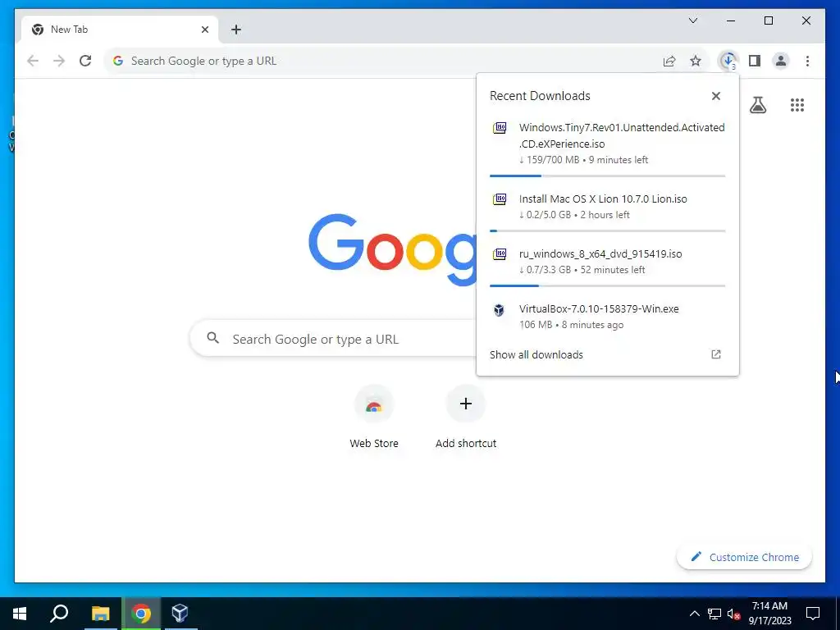This screenshot has height=630, width=840.
Task: Show hidden system tray icons
Action: [x=694, y=614]
